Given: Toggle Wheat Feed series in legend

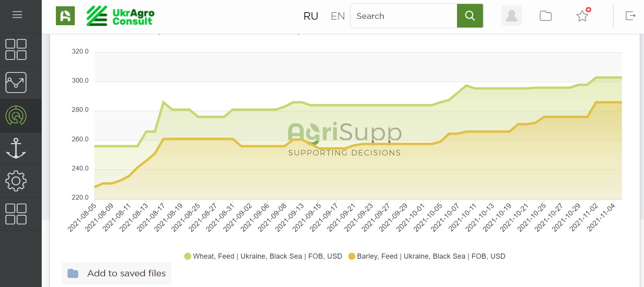Looking at the screenshot, I should point(263,256).
